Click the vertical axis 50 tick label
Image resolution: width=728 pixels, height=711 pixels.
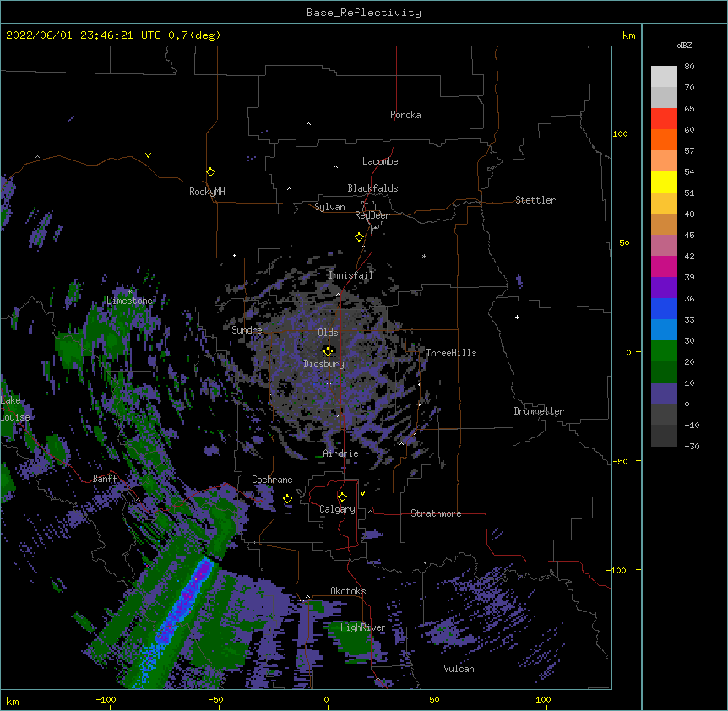coord(624,242)
